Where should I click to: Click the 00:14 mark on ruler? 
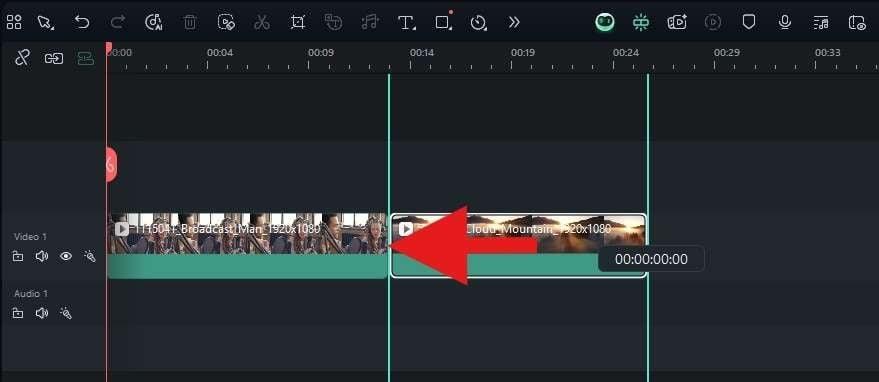(x=422, y=53)
